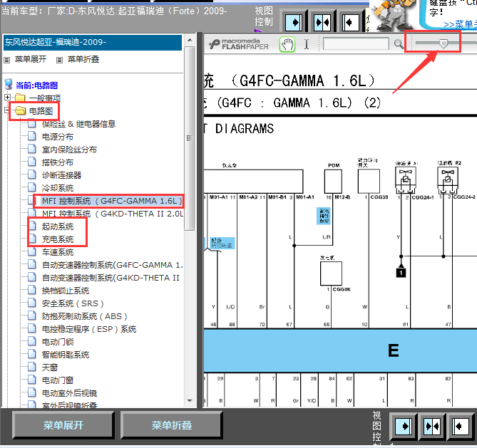
Task: Click the page icon beside 起动系统
Action: pos(31,226)
